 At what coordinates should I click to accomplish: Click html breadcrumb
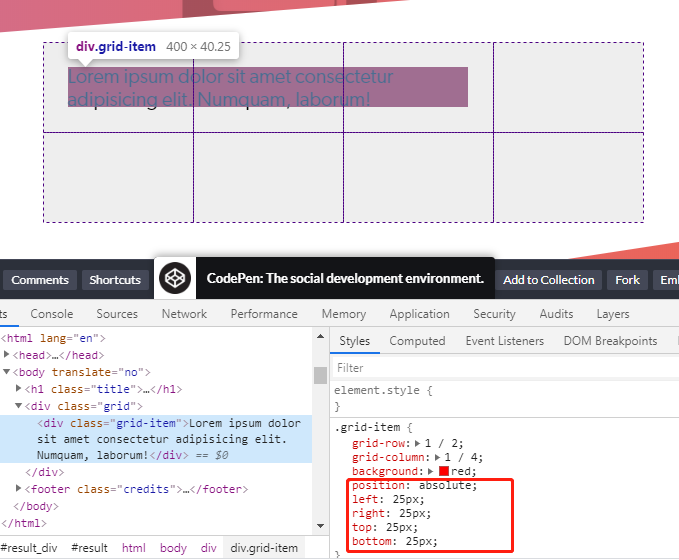133,548
